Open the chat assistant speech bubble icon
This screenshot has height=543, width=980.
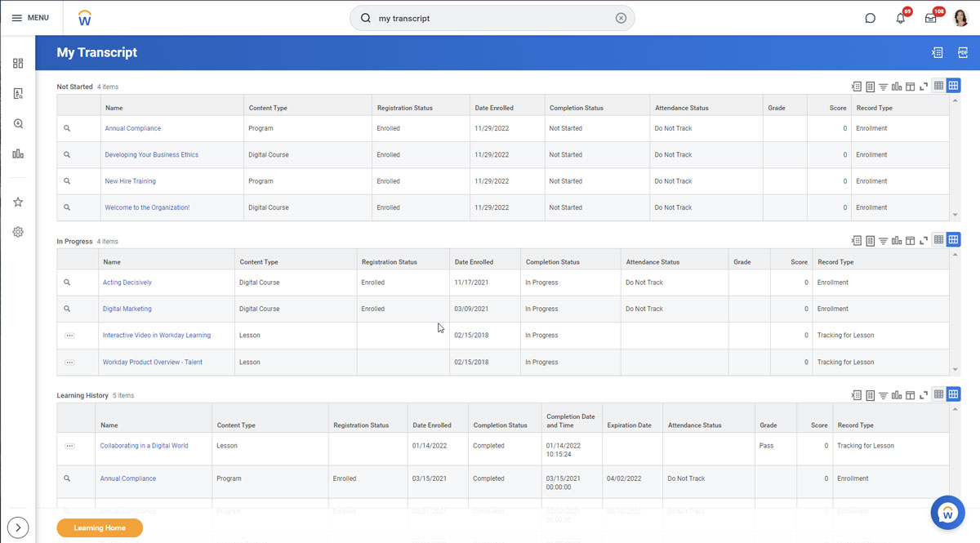click(x=870, y=18)
